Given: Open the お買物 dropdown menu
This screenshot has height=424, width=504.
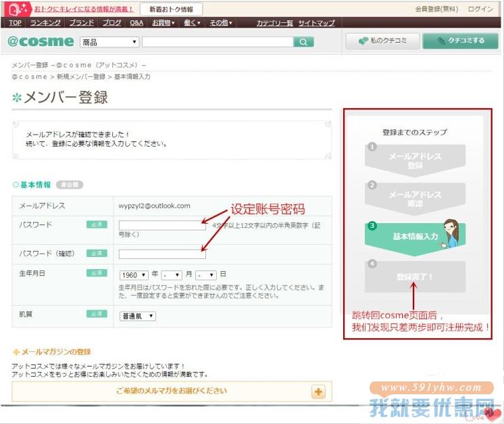Looking at the screenshot, I should pos(163,23).
